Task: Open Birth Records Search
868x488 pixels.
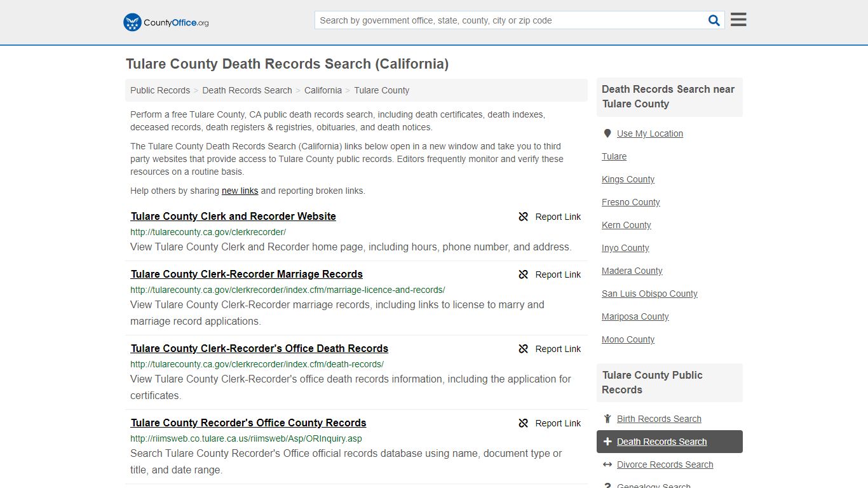Action: click(x=659, y=419)
